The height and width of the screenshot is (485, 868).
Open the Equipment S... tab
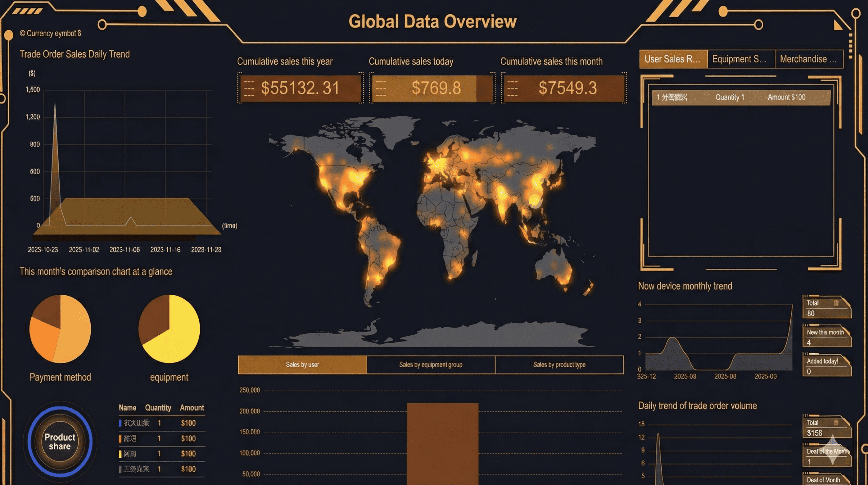pyautogui.click(x=741, y=59)
